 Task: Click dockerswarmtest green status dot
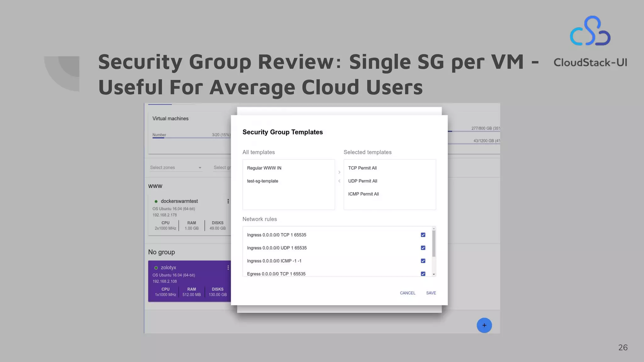pos(156,201)
